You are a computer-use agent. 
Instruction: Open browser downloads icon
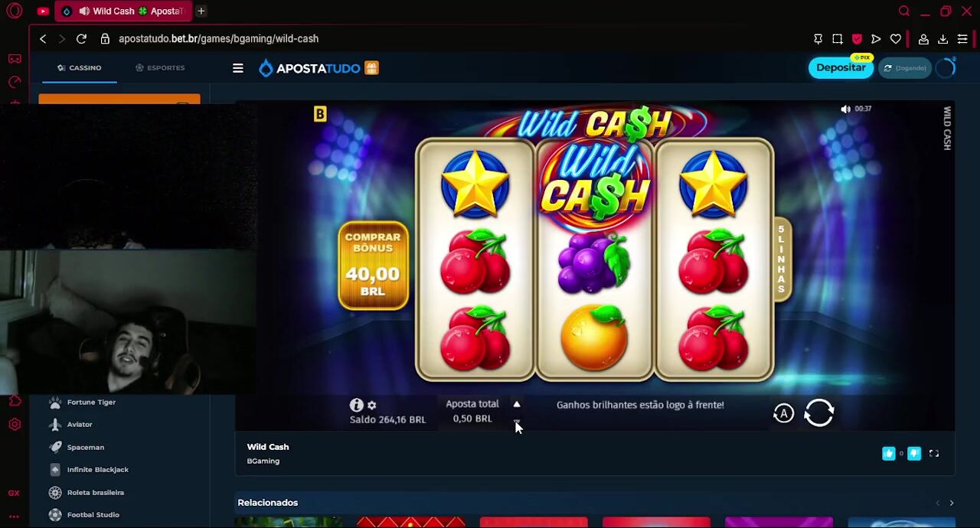click(943, 38)
